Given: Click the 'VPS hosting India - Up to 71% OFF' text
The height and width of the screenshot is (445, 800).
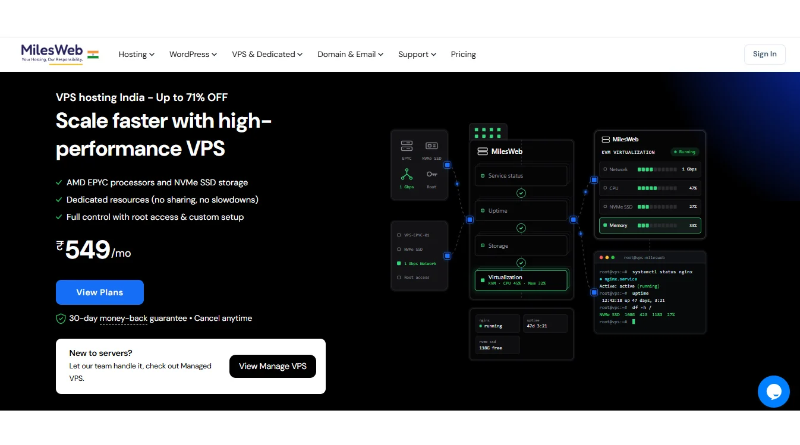Looking at the screenshot, I should click(142, 97).
